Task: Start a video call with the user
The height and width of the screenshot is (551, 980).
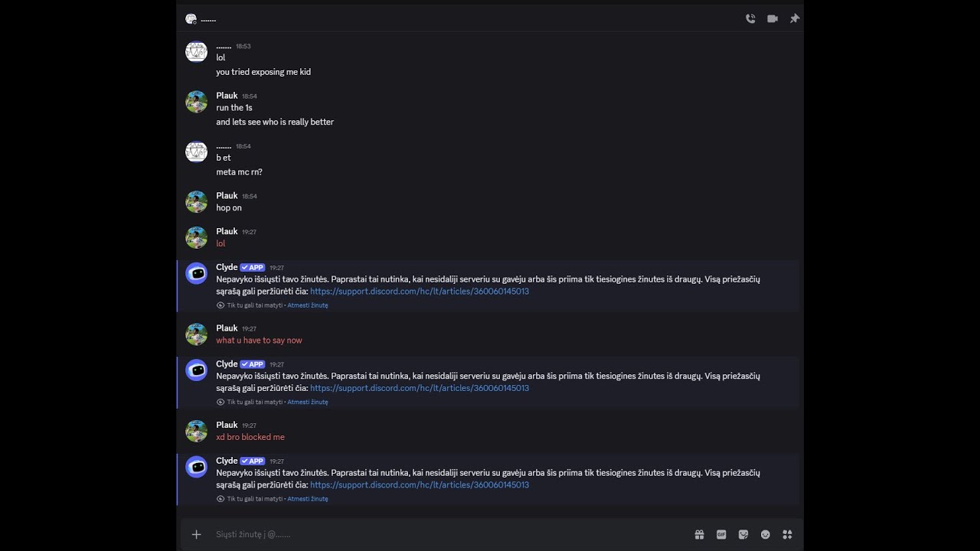Action: (x=773, y=18)
